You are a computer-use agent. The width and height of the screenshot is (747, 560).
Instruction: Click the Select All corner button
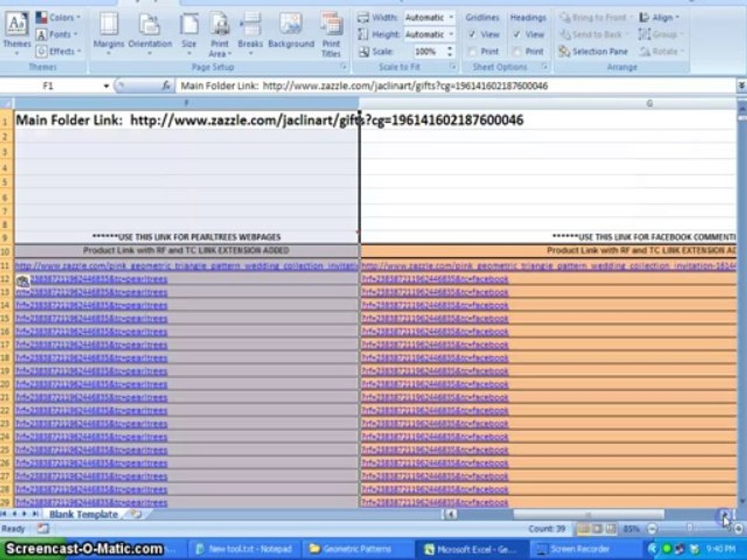[x=7, y=103]
